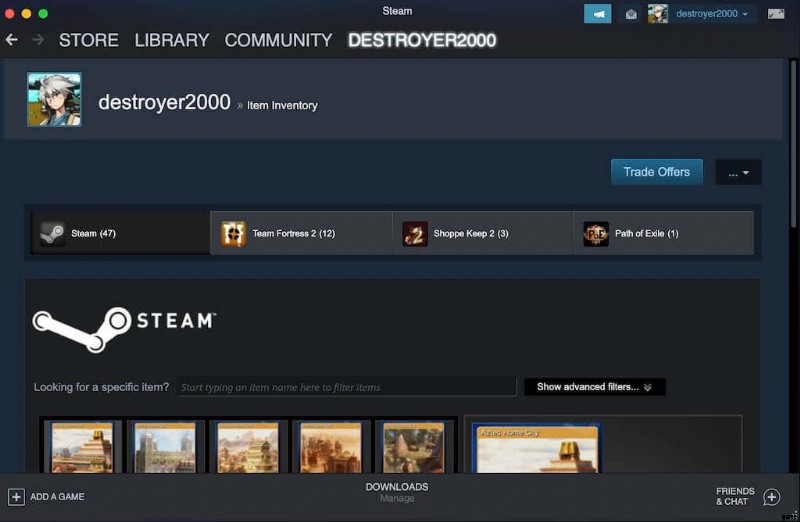Click the vertical page scrollbar
The height and width of the screenshot is (522, 800).
(793, 143)
